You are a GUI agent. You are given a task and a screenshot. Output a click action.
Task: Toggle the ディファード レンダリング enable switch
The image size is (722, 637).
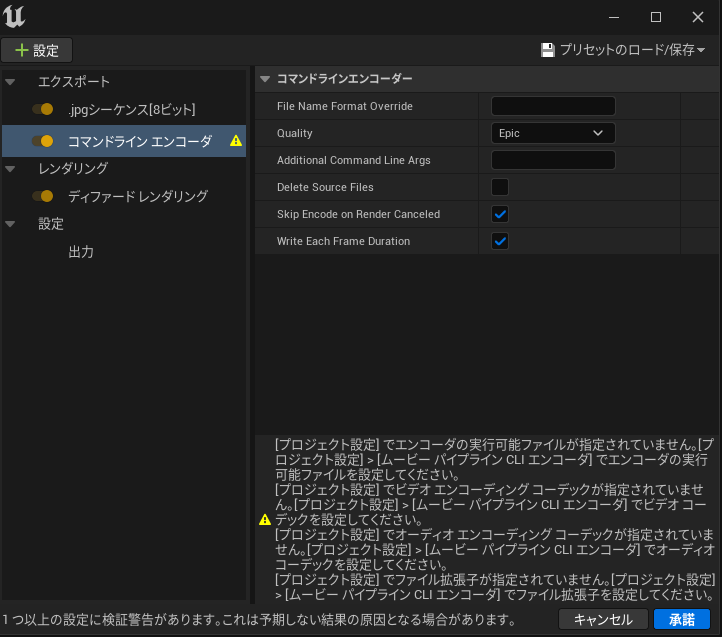[x=43, y=196]
